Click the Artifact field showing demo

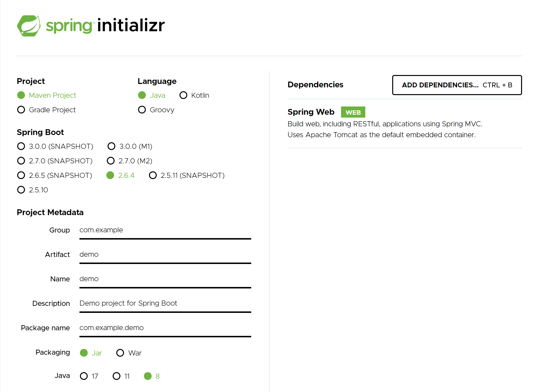tap(165, 255)
